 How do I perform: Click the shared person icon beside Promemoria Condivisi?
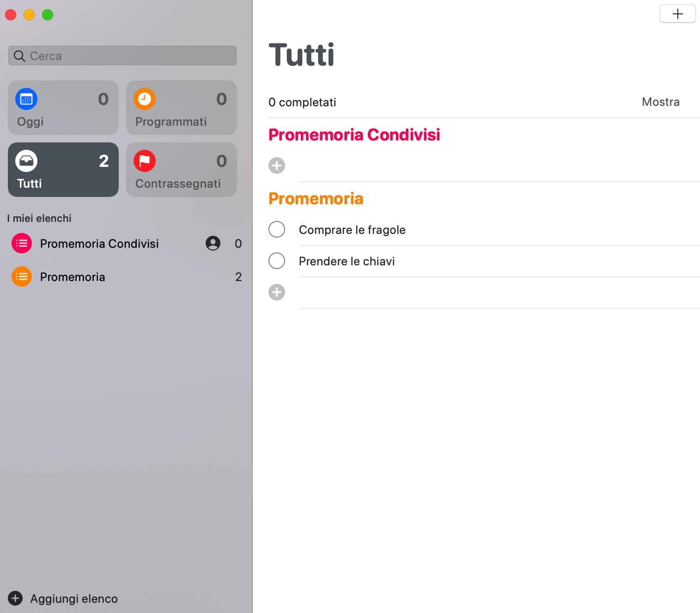[213, 243]
